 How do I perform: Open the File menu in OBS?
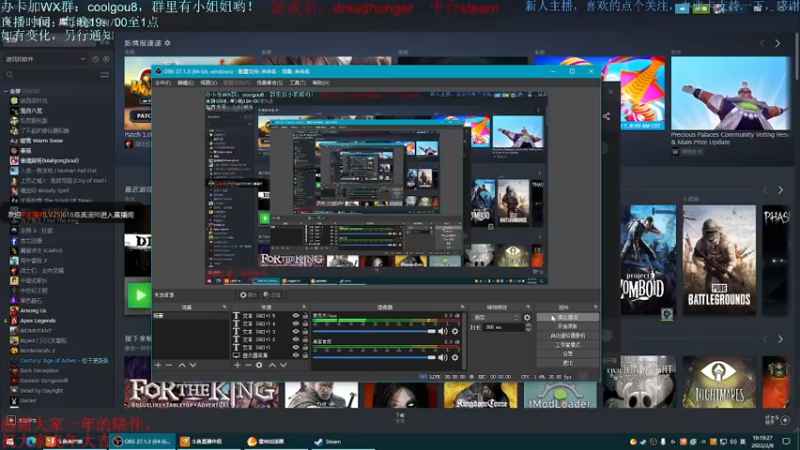163,83
